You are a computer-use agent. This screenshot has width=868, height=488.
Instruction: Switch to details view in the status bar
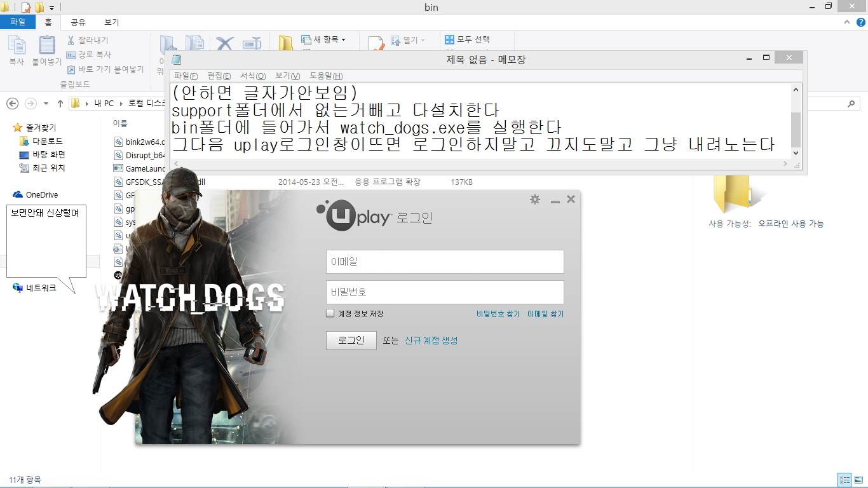(x=844, y=480)
